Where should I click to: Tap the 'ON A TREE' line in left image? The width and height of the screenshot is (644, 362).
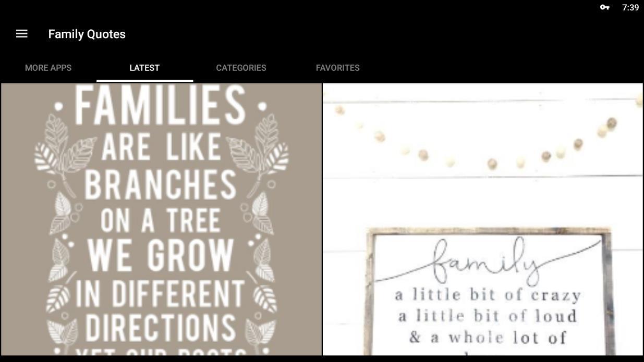[x=160, y=220]
